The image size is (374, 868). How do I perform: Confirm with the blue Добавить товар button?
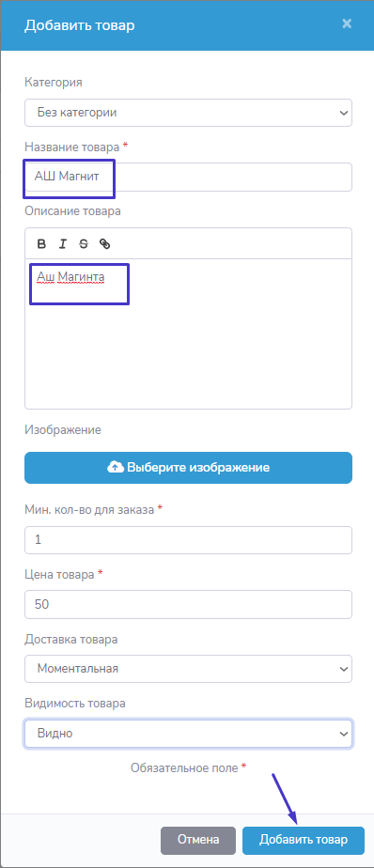click(x=304, y=840)
